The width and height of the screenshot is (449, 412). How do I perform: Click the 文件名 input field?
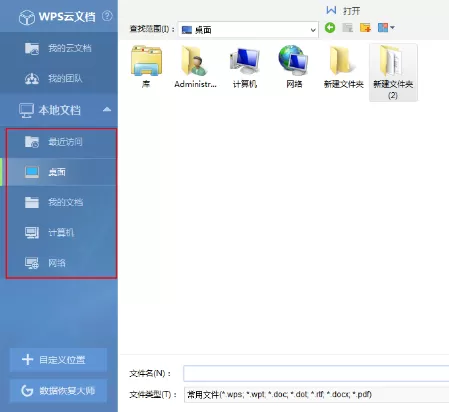point(316,373)
